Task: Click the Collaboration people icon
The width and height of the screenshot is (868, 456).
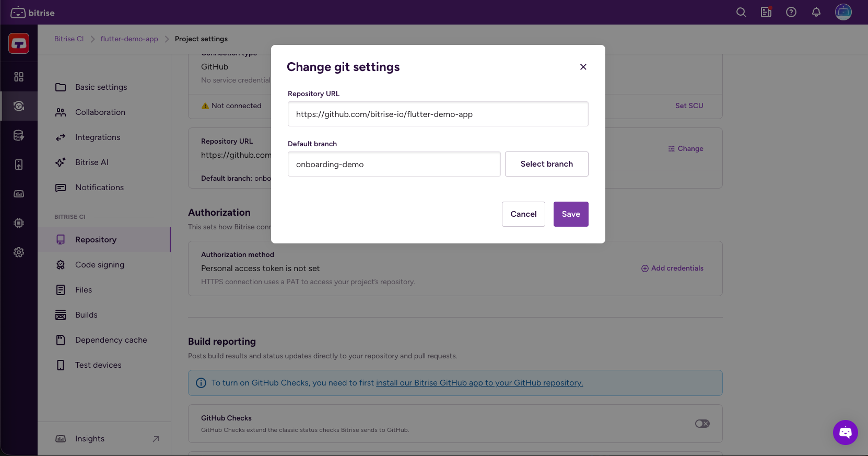Action: pyautogui.click(x=61, y=112)
